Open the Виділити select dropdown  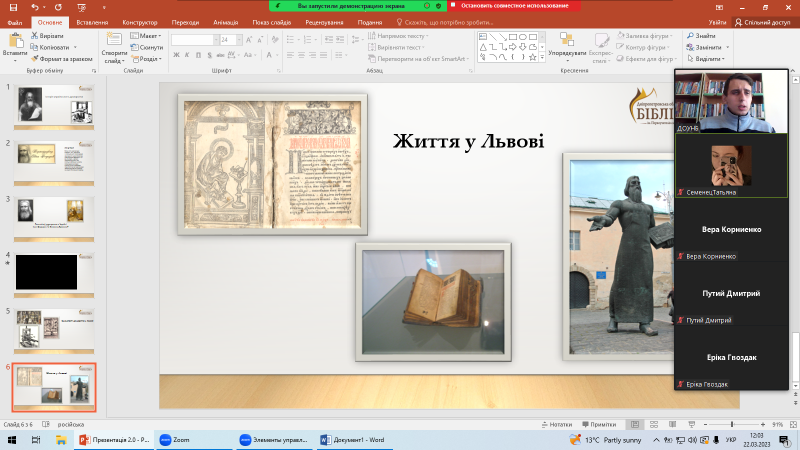(x=706, y=59)
